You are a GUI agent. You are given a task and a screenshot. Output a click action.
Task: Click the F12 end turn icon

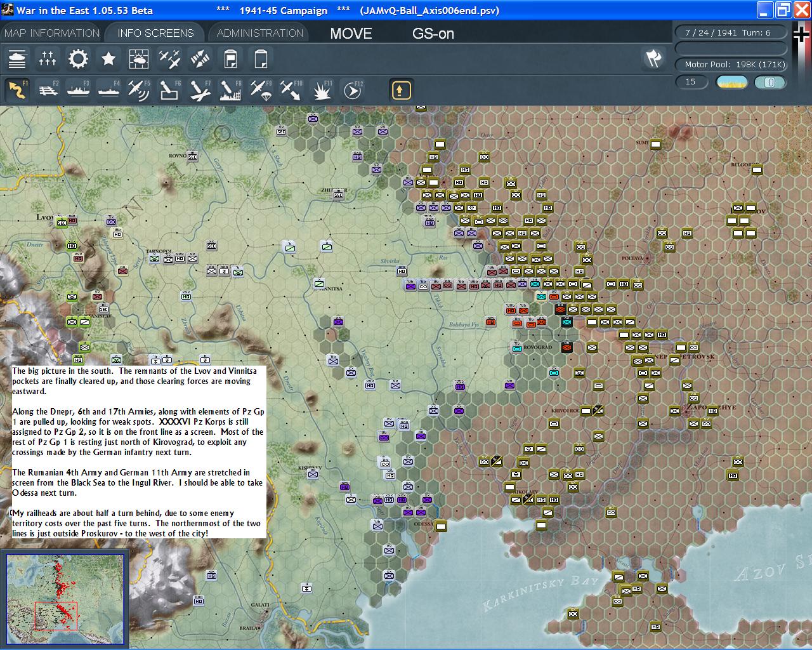[352, 90]
